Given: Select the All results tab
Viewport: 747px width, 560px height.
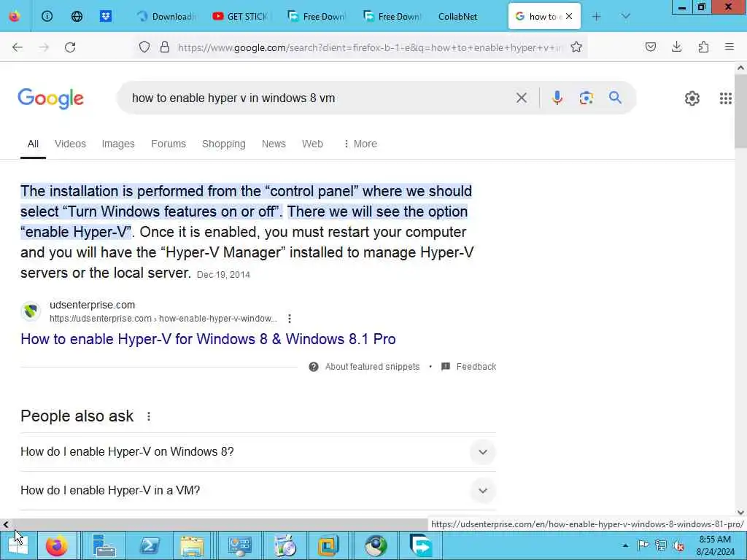Looking at the screenshot, I should tap(33, 144).
